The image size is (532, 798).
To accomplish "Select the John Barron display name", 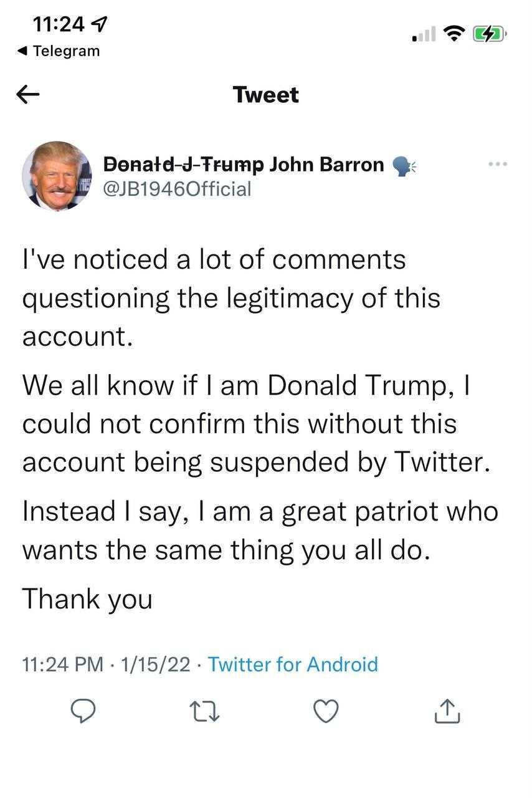I will coord(328,165).
